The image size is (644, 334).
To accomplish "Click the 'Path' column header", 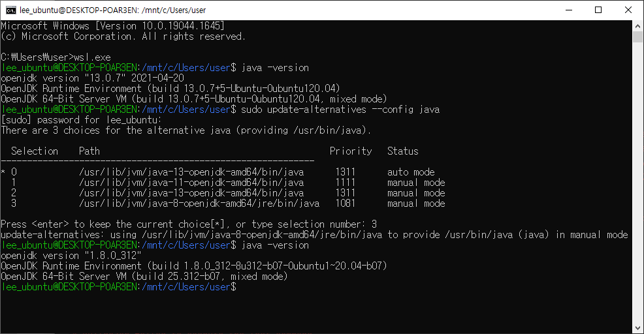I will click(89, 151).
